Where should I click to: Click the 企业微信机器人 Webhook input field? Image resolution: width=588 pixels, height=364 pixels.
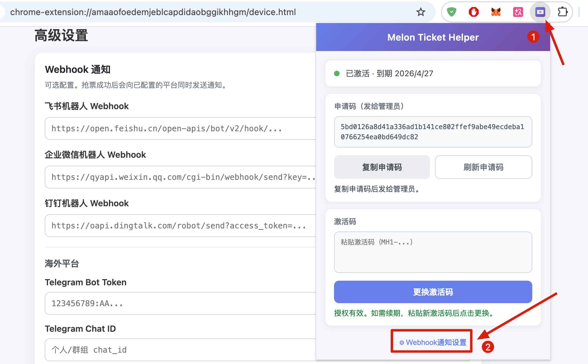click(180, 177)
